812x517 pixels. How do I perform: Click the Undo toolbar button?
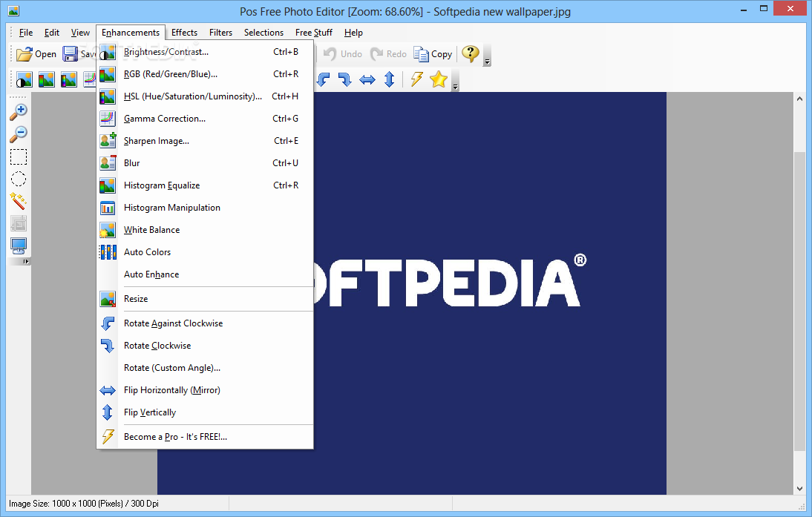click(x=343, y=54)
